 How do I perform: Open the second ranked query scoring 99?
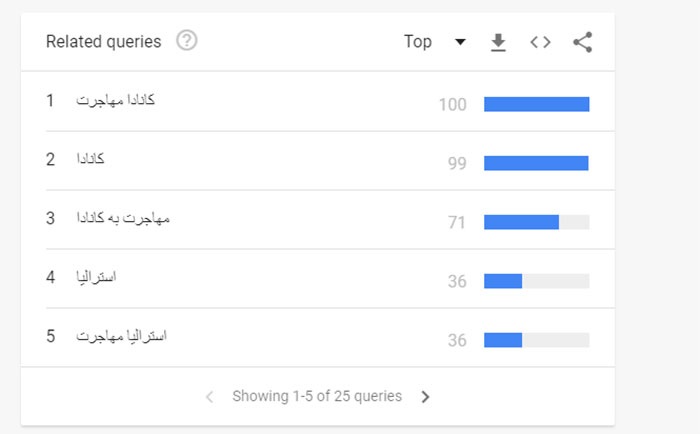coord(90,159)
